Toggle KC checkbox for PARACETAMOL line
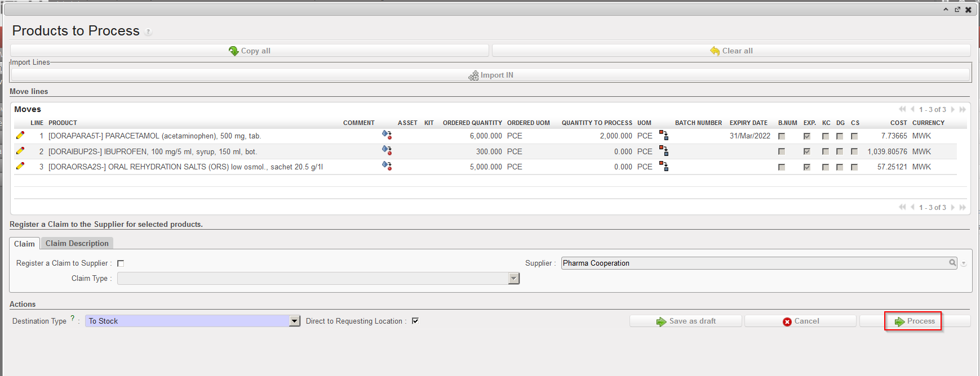 coord(826,136)
